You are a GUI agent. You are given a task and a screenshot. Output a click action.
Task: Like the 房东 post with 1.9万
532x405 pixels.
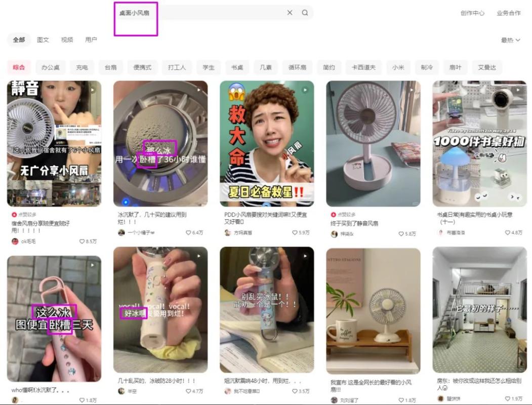(508, 398)
